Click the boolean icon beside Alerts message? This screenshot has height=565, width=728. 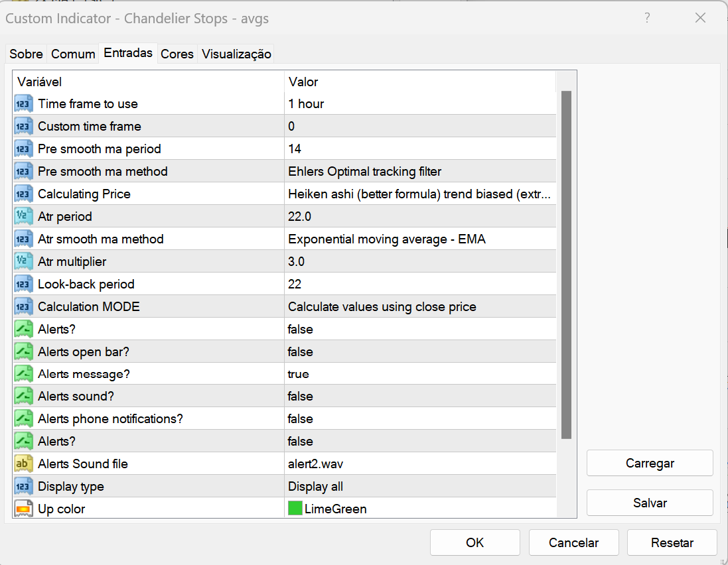24,374
